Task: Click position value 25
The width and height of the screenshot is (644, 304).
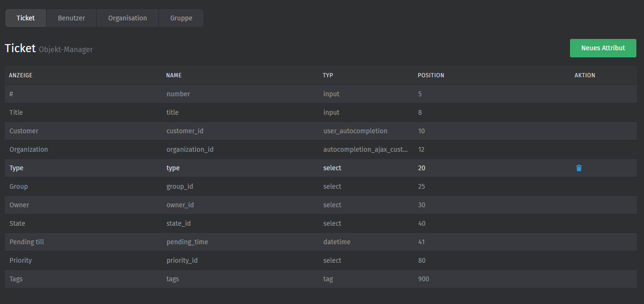Action: [x=422, y=186]
